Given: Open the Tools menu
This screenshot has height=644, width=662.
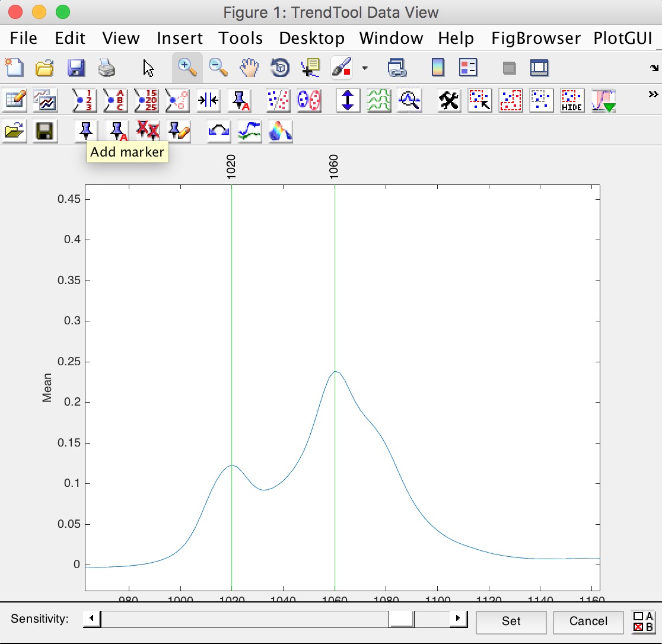Looking at the screenshot, I should point(240,39).
